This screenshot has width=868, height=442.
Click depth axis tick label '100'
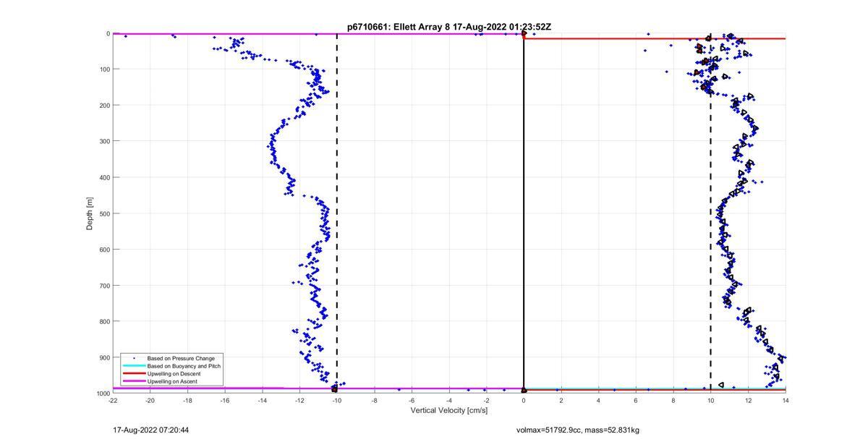coord(104,69)
